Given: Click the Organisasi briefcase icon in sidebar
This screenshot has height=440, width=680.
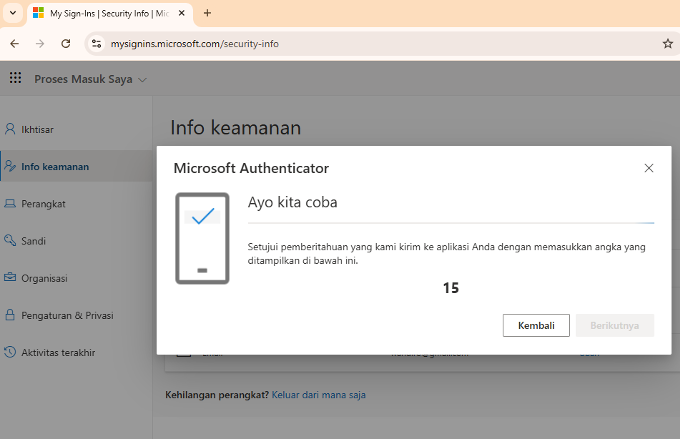Looking at the screenshot, I should click(10, 278).
